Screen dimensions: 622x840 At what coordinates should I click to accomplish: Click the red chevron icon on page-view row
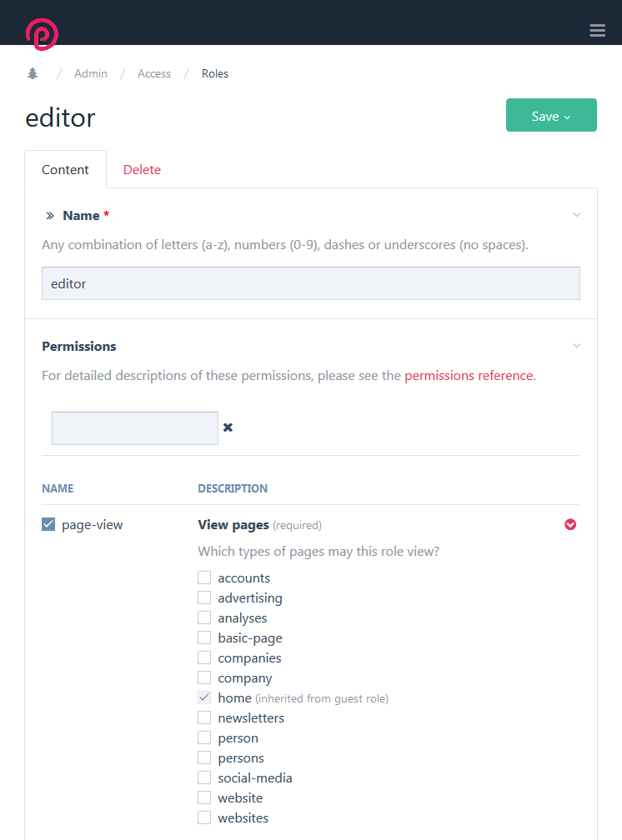tap(570, 524)
